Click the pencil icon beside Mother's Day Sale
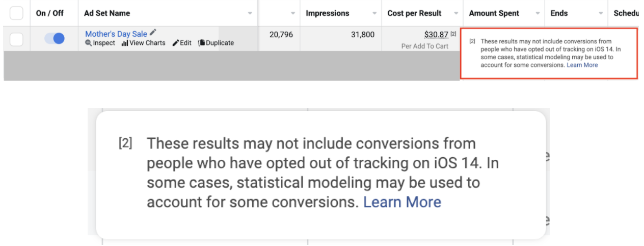 tap(153, 33)
